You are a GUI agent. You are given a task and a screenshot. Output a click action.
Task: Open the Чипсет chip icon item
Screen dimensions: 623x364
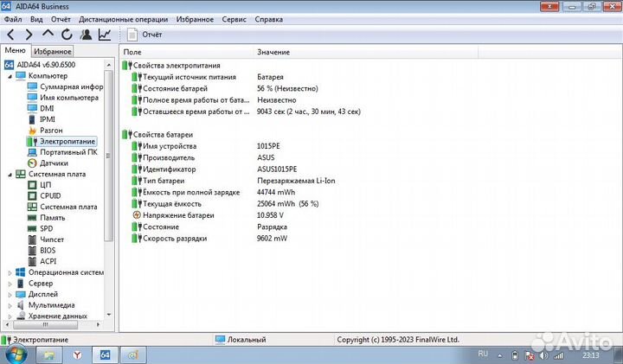[32, 239]
